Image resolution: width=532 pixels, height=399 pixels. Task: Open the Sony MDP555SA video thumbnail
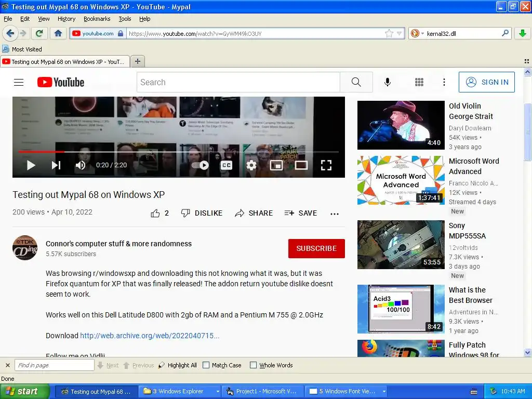[401, 245]
